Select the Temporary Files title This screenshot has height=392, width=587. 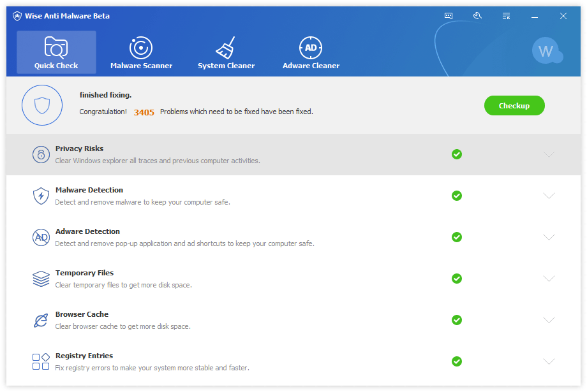click(x=85, y=273)
